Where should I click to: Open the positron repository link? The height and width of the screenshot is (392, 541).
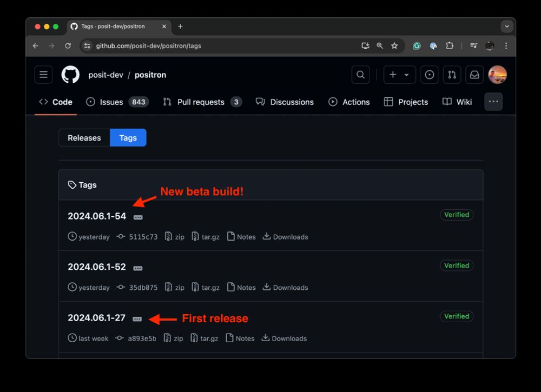pyautogui.click(x=150, y=75)
